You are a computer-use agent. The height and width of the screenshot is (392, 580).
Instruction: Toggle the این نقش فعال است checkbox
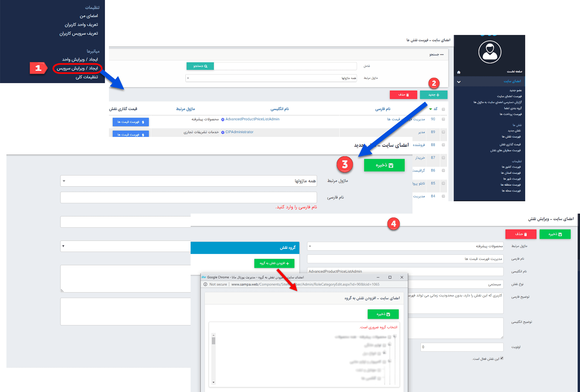pos(502,358)
